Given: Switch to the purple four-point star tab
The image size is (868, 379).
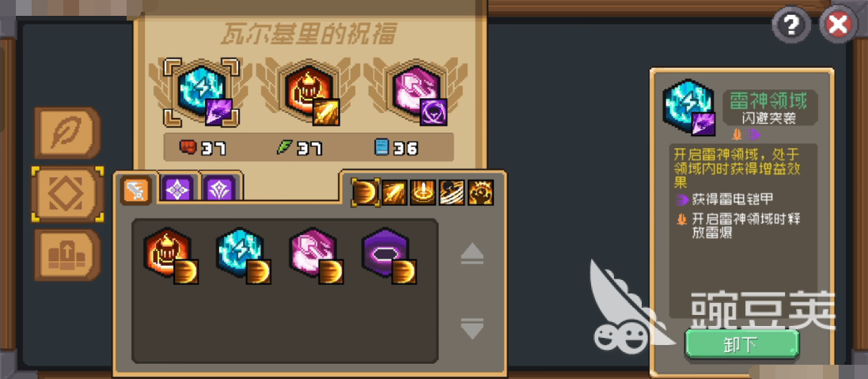Looking at the screenshot, I should 178,189.
